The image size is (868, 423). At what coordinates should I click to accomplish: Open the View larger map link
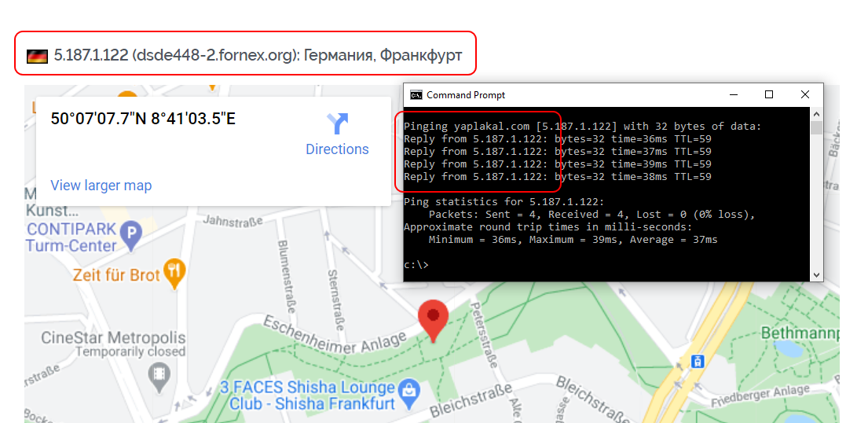pyautogui.click(x=101, y=186)
